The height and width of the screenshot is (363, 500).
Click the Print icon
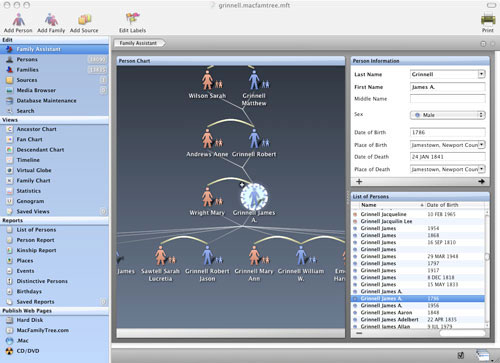point(488,19)
